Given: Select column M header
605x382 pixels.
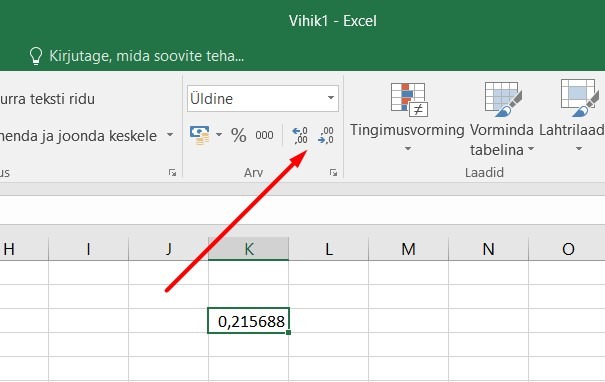Looking at the screenshot, I should click(x=409, y=249).
